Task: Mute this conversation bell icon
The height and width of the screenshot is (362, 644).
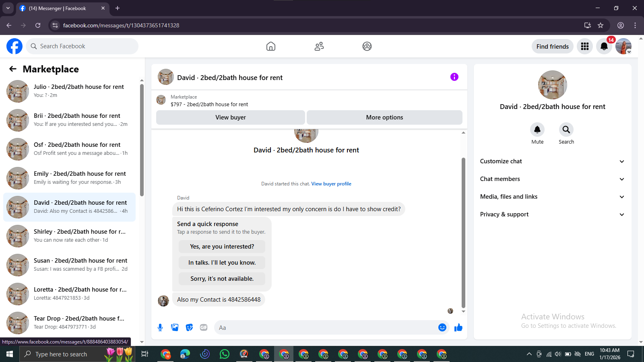Action: click(x=537, y=130)
